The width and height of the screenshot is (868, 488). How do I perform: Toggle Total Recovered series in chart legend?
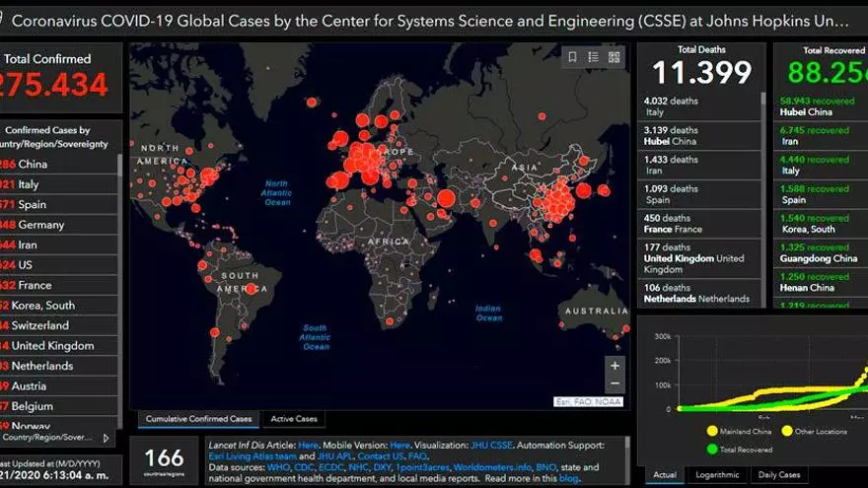[x=712, y=449]
